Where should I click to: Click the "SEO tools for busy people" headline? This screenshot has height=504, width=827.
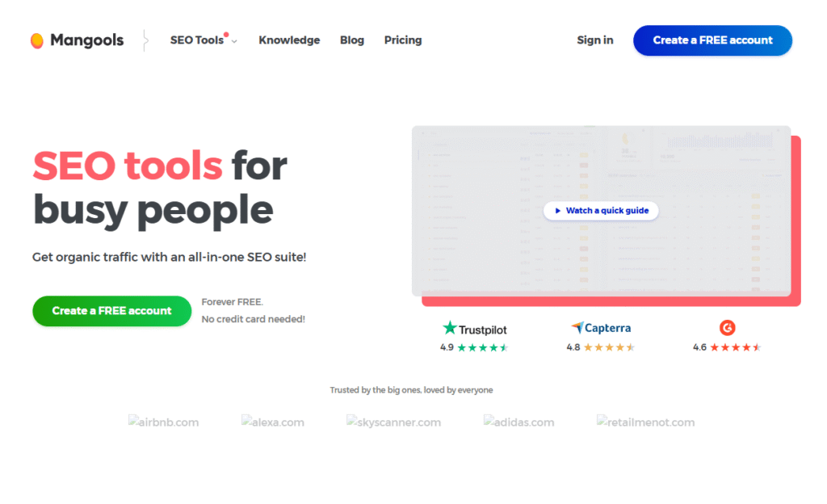[160, 188]
